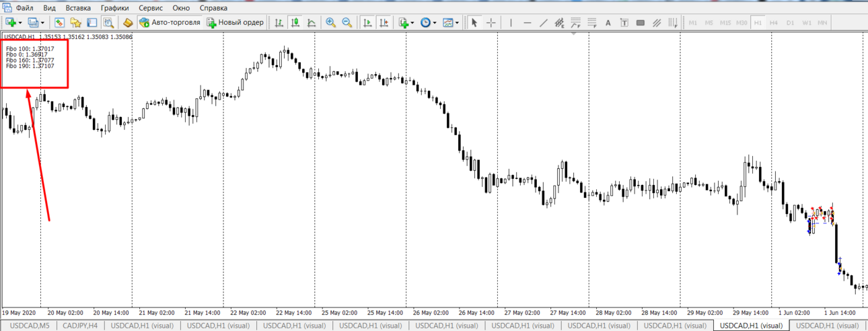Image resolution: width=868 pixels, height=331 pixels.
Task: Open the Графики menu
Action: (x=115, y=7)
